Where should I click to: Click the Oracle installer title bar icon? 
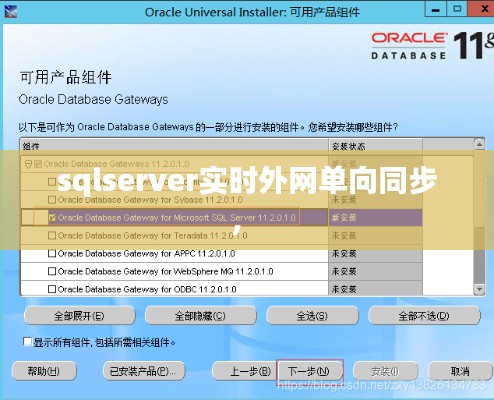tap(11, 12)
